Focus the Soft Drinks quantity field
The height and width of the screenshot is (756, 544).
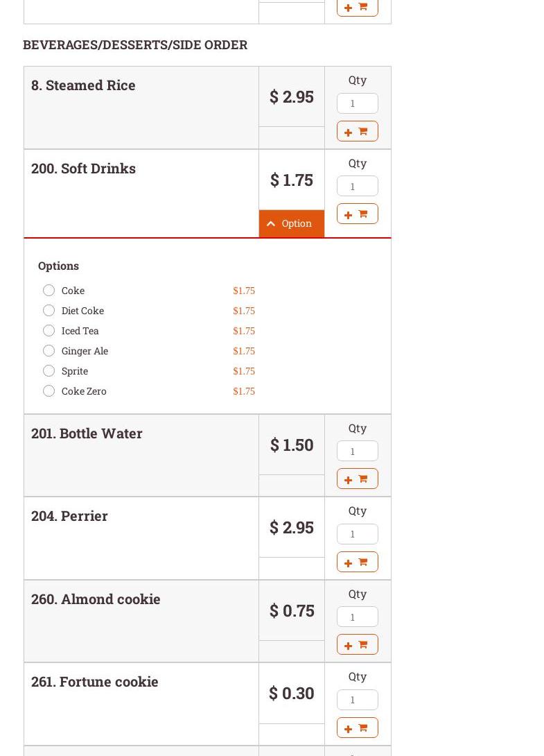pos(357,186)
